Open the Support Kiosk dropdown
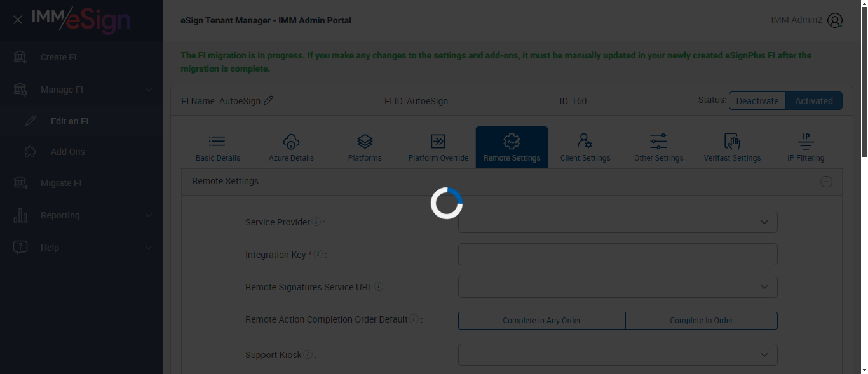 click(618, 355)
